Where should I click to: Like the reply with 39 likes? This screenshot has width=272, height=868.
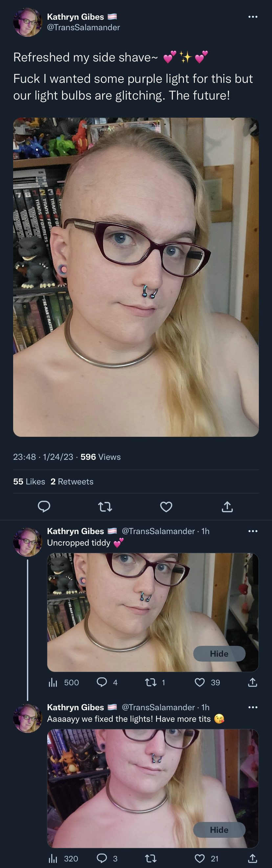tap(207, 682)
